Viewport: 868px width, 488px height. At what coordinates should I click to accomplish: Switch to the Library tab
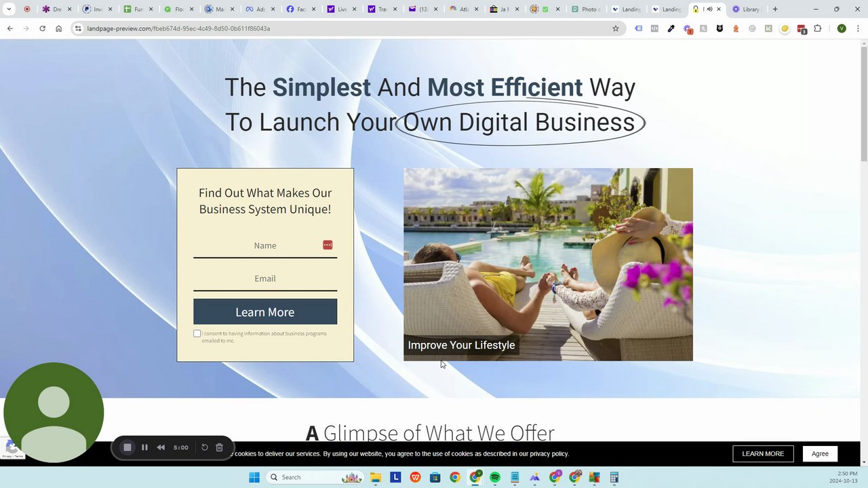tap(746, 9)
